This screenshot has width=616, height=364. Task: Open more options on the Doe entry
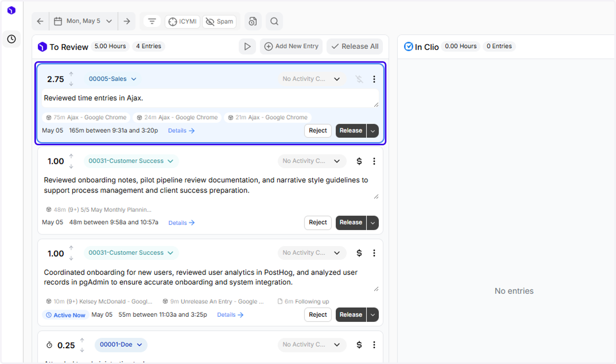(x=374, y=345)
